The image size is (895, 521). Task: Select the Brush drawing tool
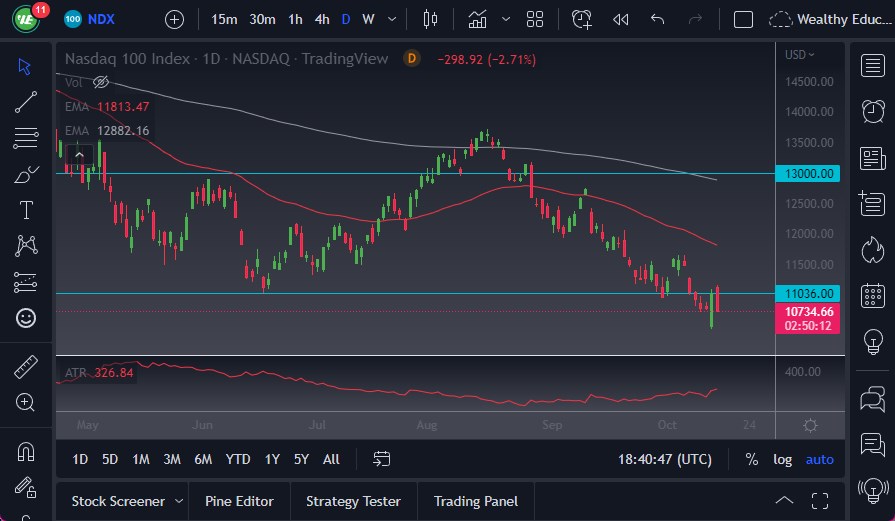pos(26,174)
